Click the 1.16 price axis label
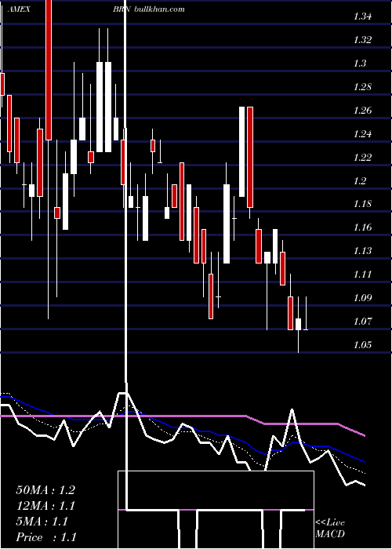Screen dimensions: 392x549 [362, 227]
